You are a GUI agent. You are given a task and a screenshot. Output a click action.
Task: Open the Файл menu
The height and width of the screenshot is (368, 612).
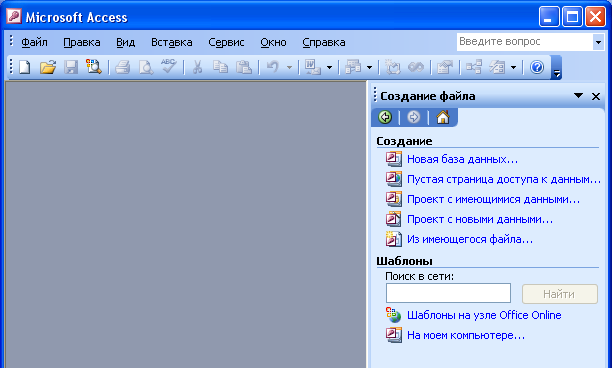click(x=34, y=42)
